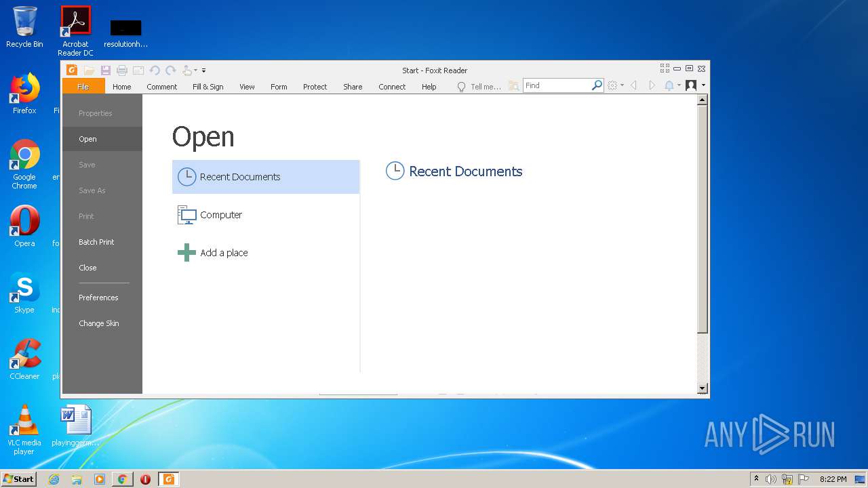Expand the touch mode dropdown arrow
The image size is (868, 488).
pyautogui.click(x=196, y=70)
